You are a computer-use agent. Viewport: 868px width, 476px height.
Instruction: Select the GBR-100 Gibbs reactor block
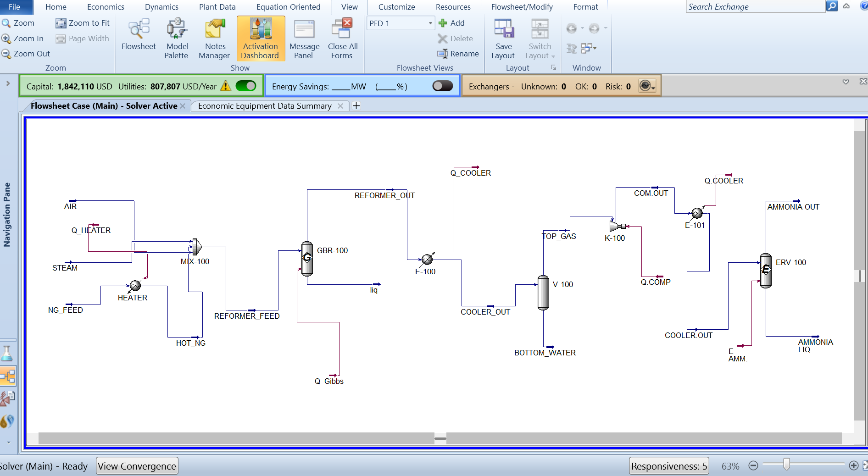(307, 259)
